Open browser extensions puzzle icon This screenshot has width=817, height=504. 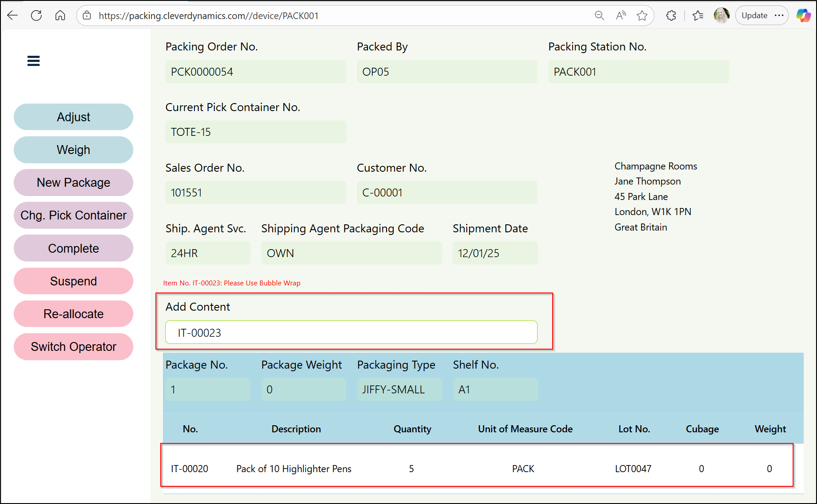[671, 15]
